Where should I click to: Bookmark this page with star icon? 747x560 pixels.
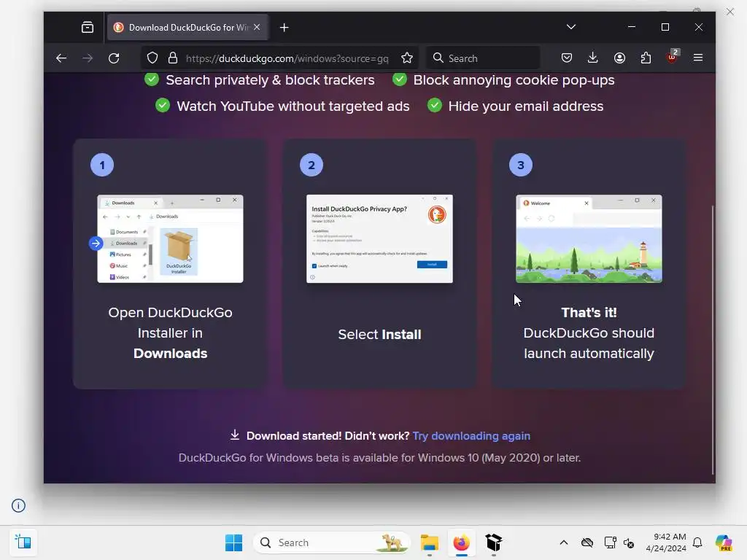(x=407, y=58)
